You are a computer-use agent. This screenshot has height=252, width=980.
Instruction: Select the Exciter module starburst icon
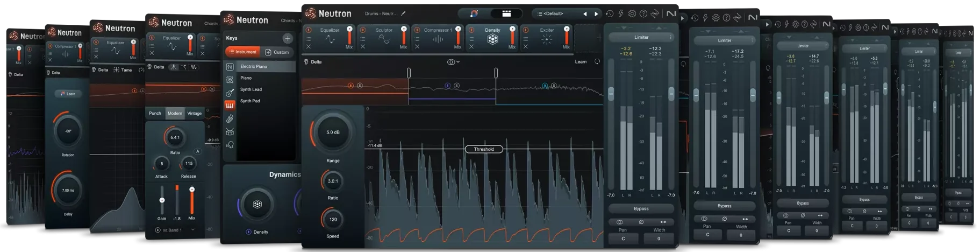(547, 39)
